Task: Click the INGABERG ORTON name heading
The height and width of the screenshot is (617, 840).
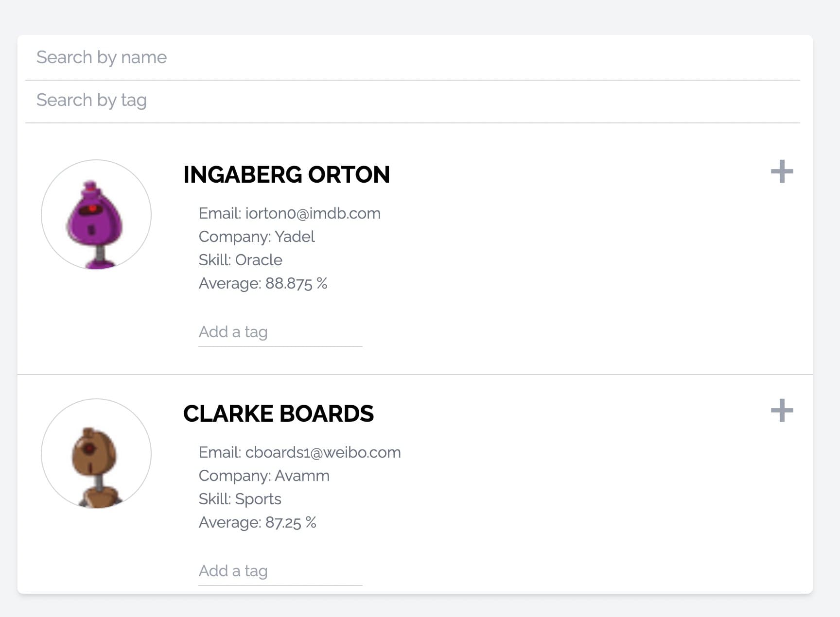Action: 286,174
